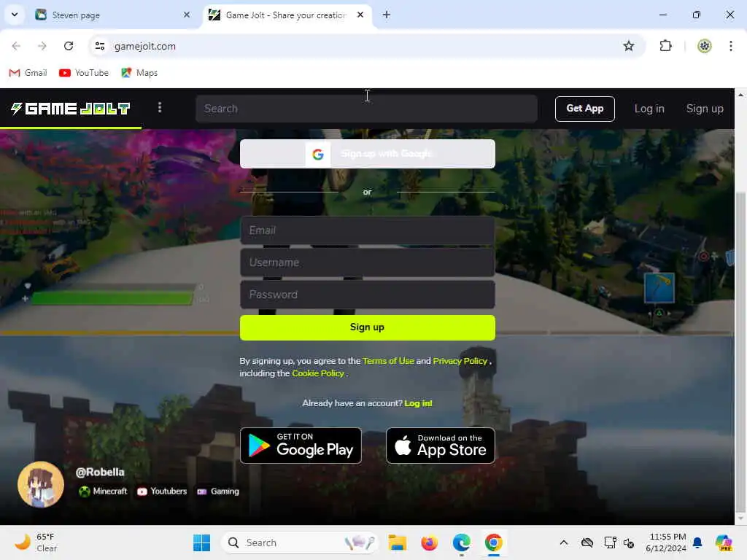Screen dimensions: 747x560
Task: Click the scrollbar down arrow
Action: tap(741, 518)
